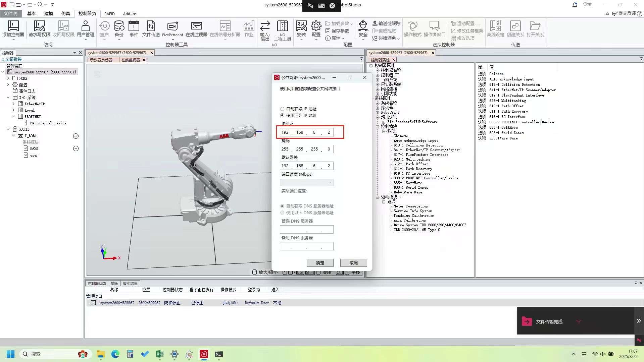Image resolution: width=644 pixels, height=362 pixels.
Task: Open the 安全 safety tool icon
Action: click(x=363, y=26)
